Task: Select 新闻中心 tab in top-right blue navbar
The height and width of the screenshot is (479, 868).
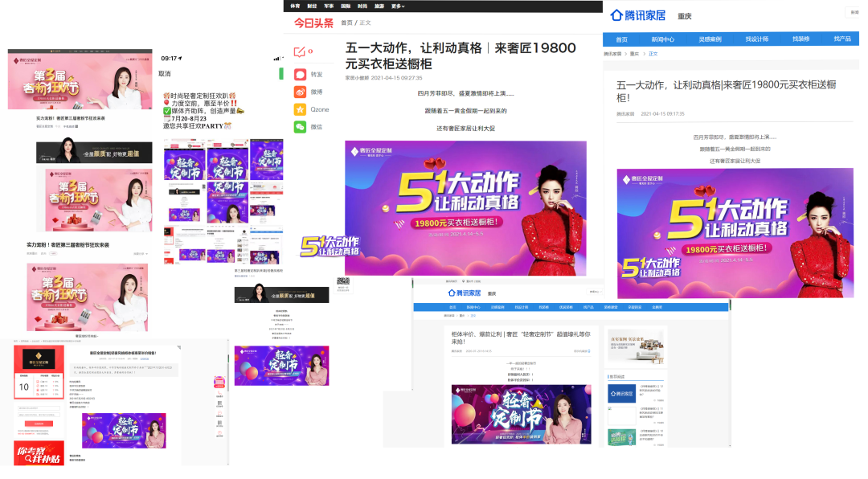Action: click(x=663, y=39)
